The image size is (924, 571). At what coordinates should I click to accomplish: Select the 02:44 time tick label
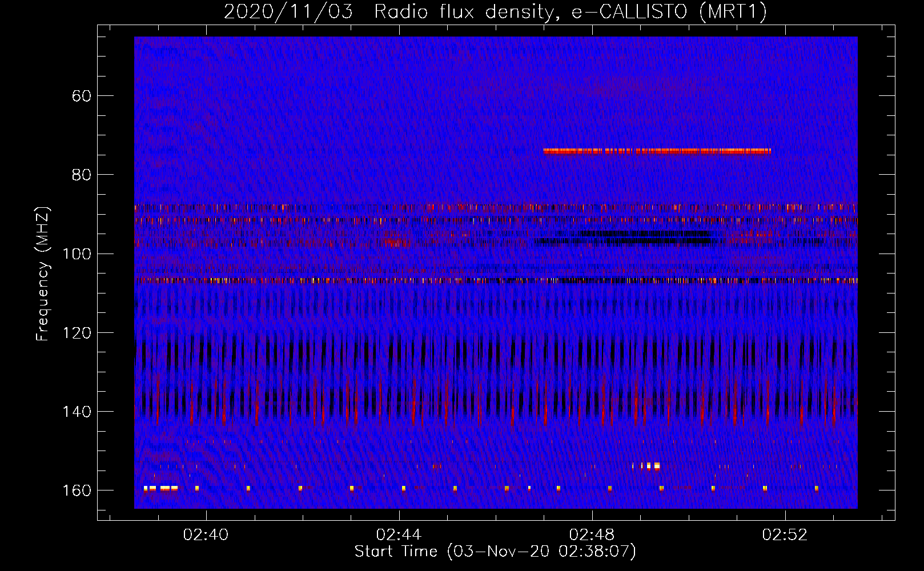pos(399,534)
